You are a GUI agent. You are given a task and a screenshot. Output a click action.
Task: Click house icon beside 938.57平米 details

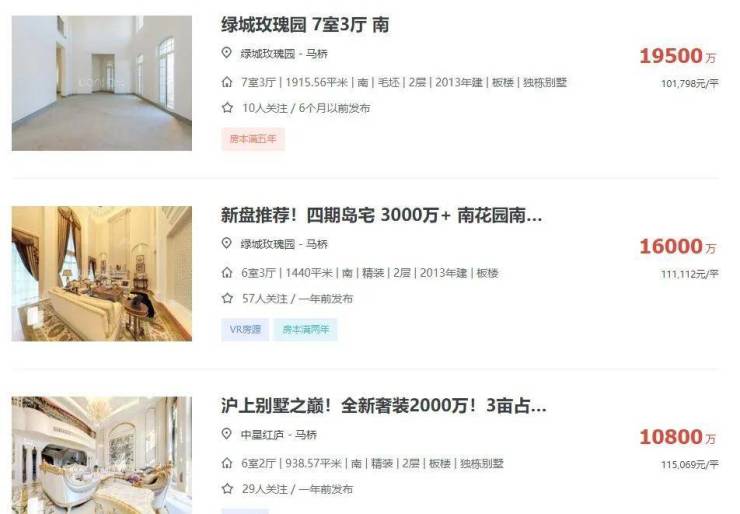(227, 463)
